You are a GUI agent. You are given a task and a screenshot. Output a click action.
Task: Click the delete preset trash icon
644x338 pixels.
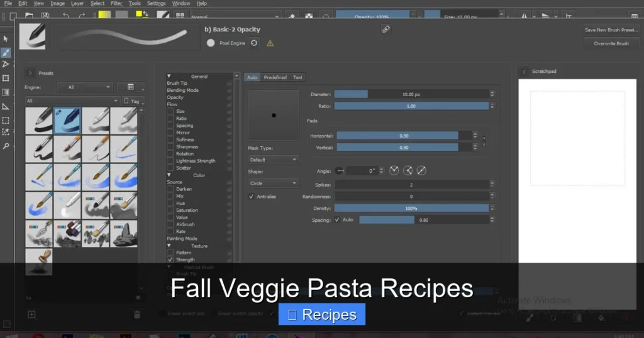[x=137, y=315]
